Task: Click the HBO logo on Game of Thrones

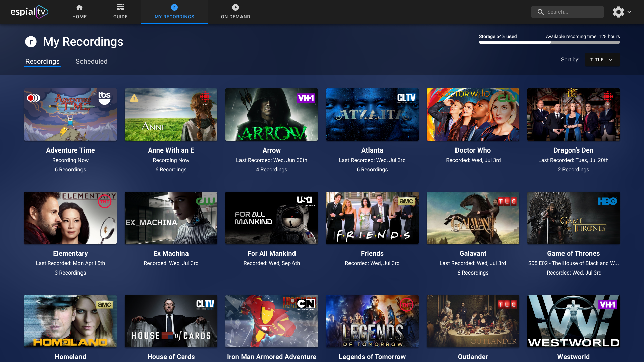Action: pyautogui.click(x=607, y=201)
